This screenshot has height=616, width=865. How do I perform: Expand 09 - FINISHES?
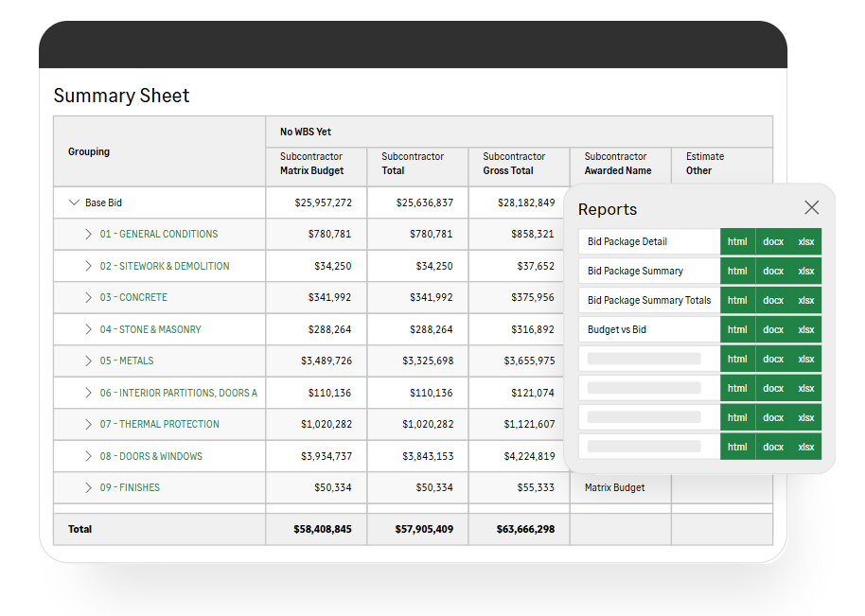[86, 487]
